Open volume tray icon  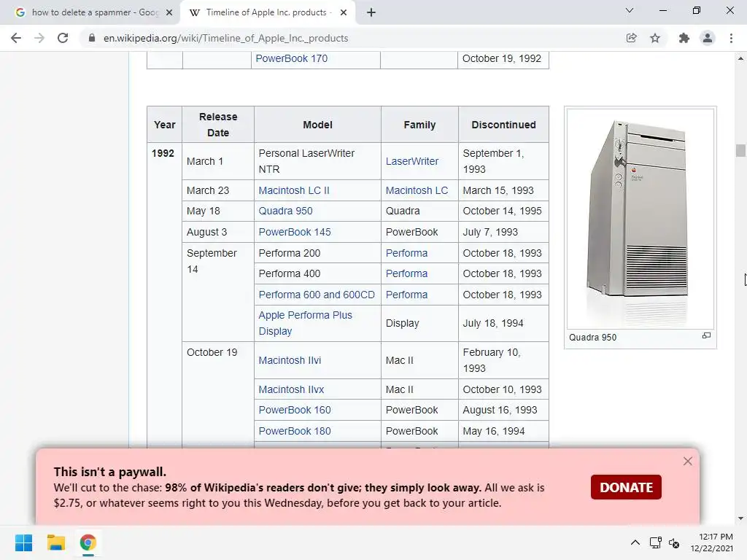674,542
